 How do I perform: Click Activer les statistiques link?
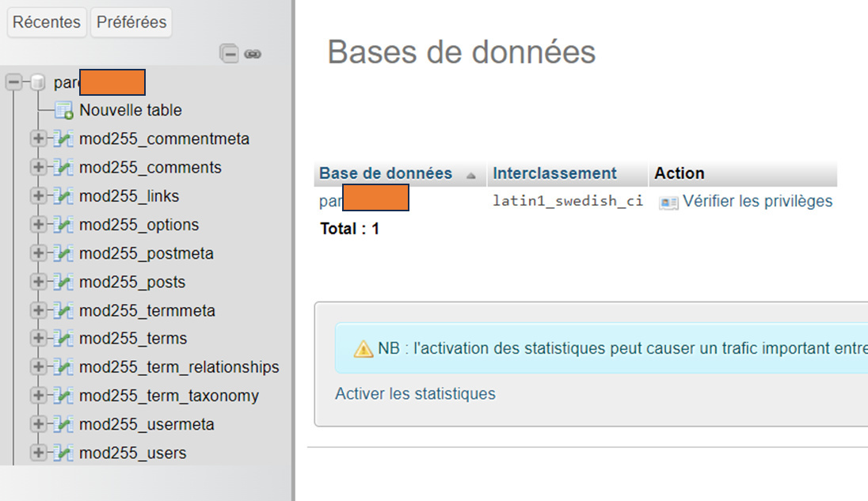[x=415, y=393]
